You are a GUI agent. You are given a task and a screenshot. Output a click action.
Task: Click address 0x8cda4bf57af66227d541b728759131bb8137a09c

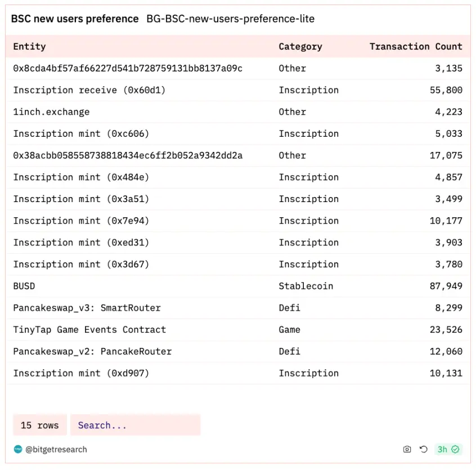point(128,68)
